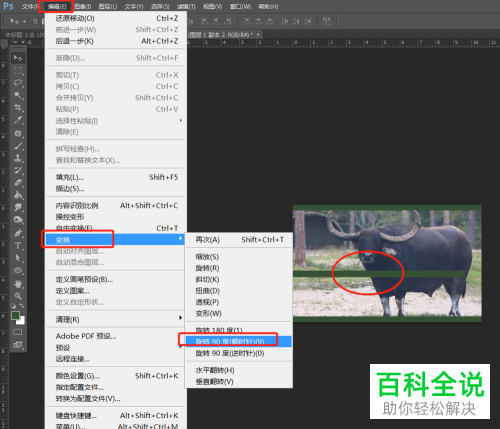Choose 还原移动(O) from the Edit menu
The width and height of the screenshot is (500, 429).
click(x=116, y=18)
